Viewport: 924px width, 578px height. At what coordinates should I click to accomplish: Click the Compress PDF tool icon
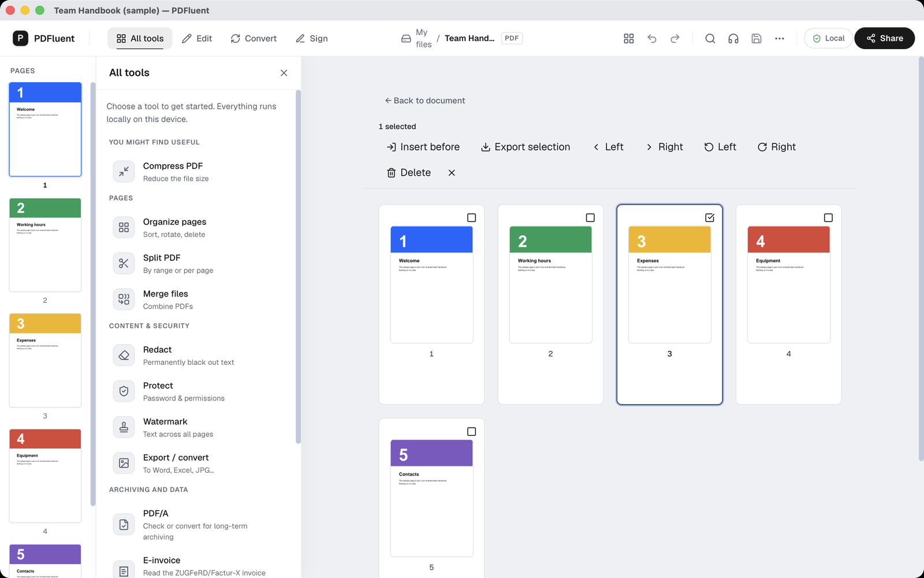[124, 172]
